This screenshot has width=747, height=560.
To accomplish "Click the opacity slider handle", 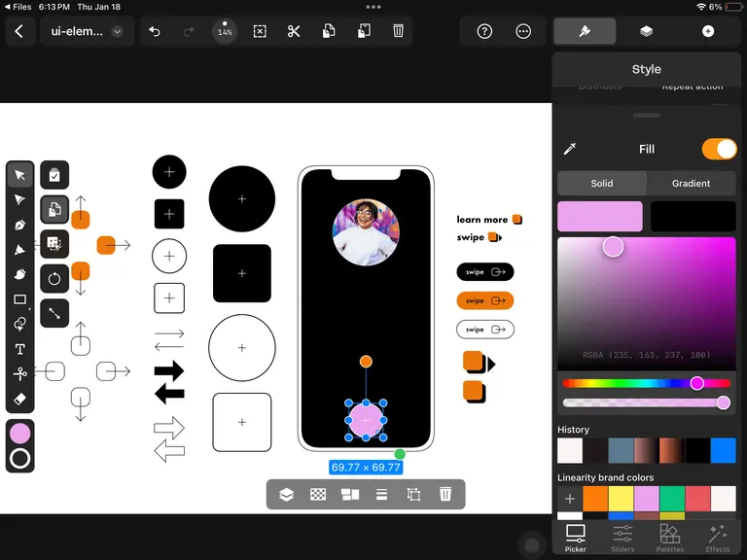I will (x=724, y=402).
